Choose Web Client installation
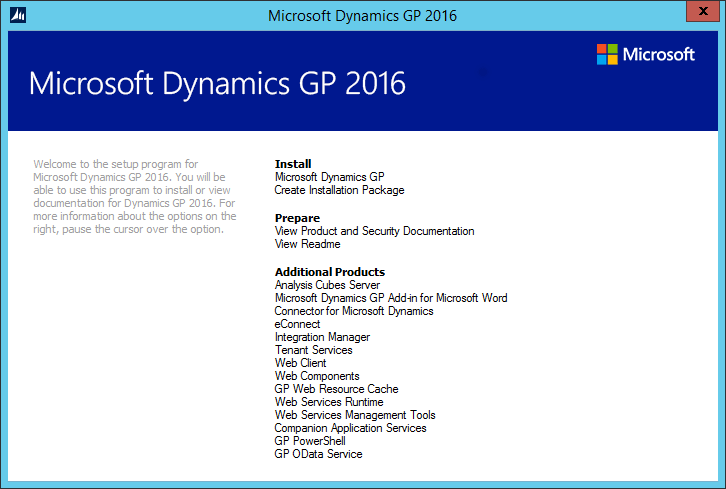Screen dimensions: 726x489 300,363
